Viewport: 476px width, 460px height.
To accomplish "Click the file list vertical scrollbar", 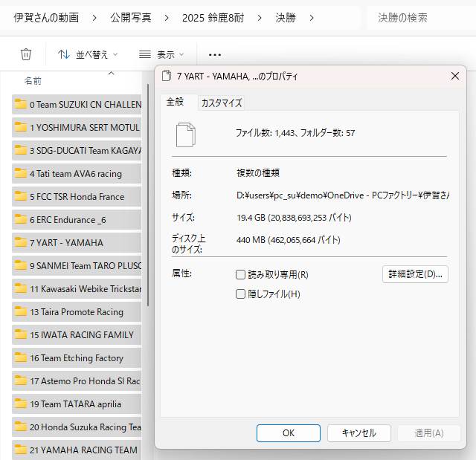I will click(148, 195).
